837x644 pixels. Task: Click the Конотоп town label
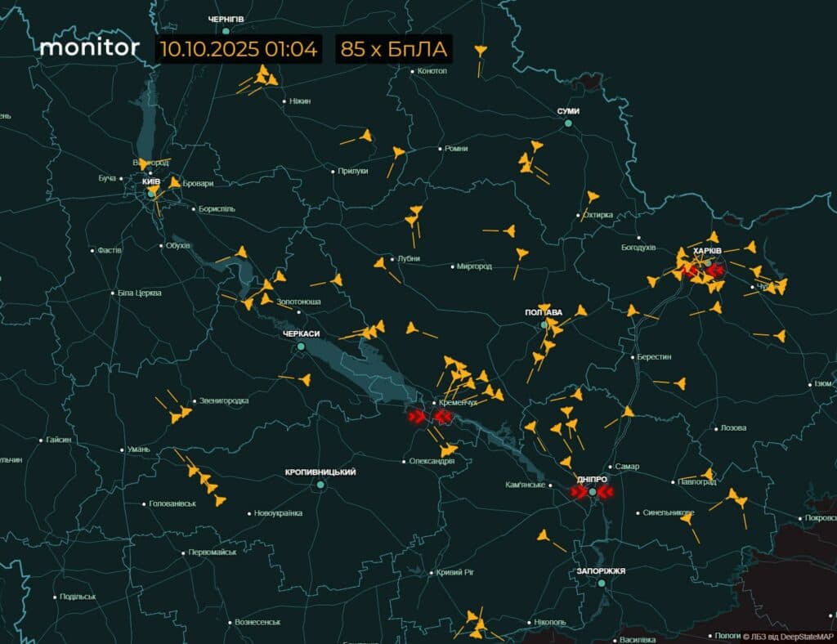pyautogui.click(x=432, y=71)
